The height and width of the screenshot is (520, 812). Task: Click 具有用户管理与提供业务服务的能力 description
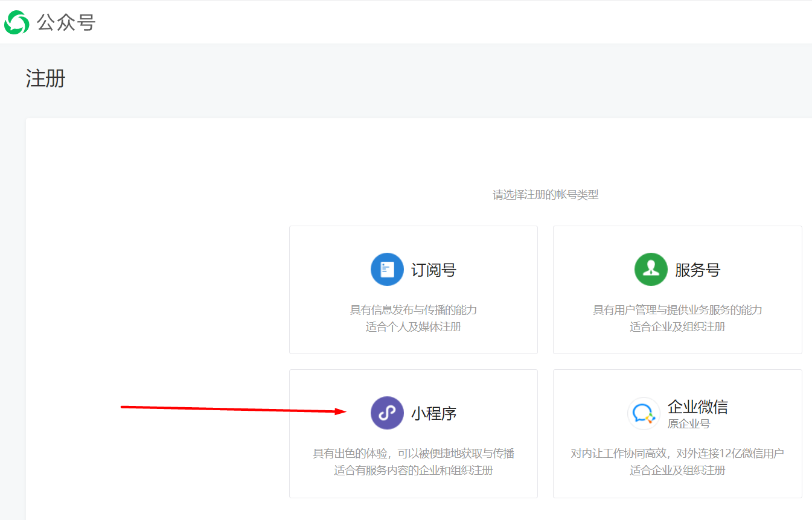(x=677, y=310)
